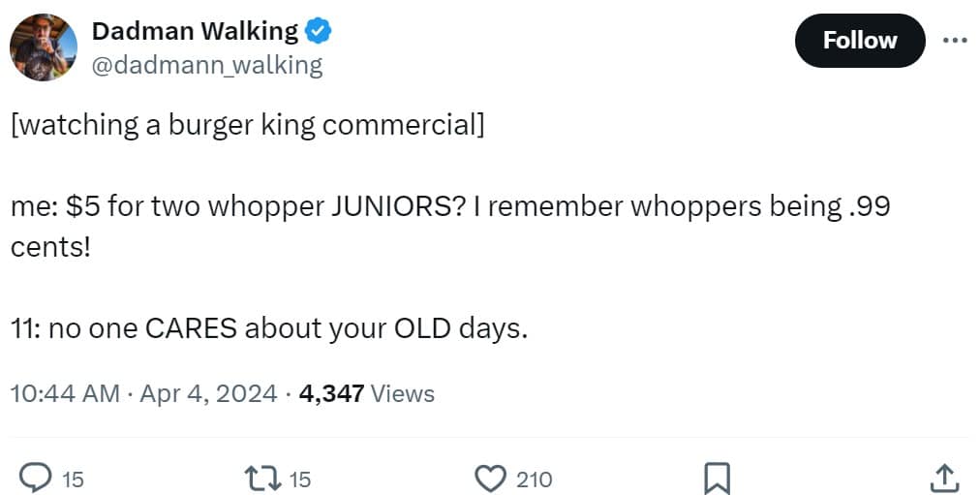980x495 pixels.
Task: Click the burger king commercial tweet line
Action: point(248,125)
